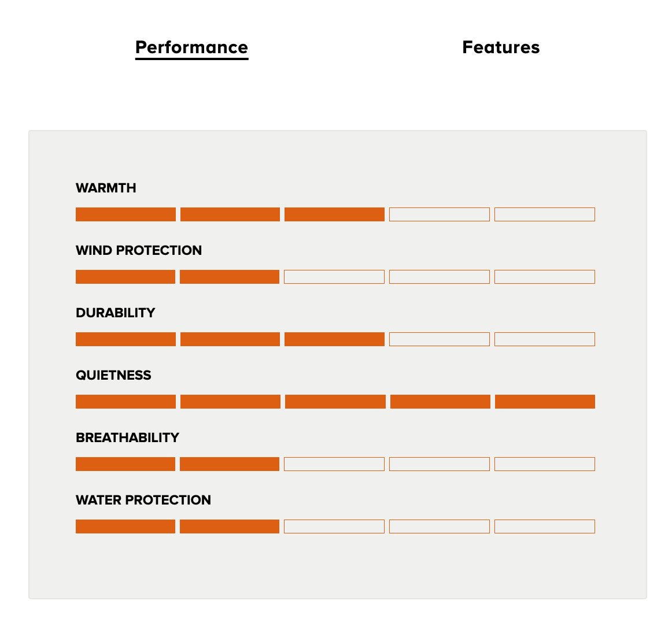Click the fifth empty Breathability segment
Image resolution: width=672 pixels, height=623 pixels.
545,465
